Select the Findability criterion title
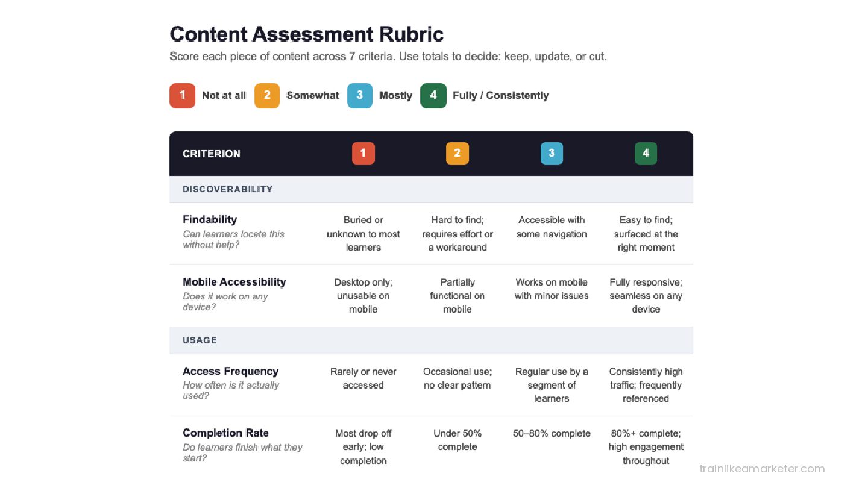The width and height of the screenshot is (868, 488). (210, 219)
